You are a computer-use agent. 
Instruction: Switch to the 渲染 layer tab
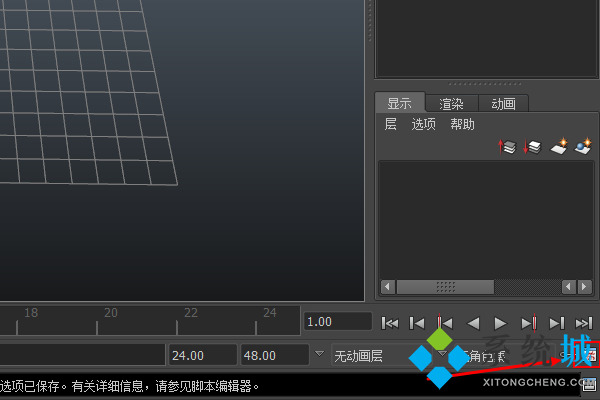click(x=451, y=103)
